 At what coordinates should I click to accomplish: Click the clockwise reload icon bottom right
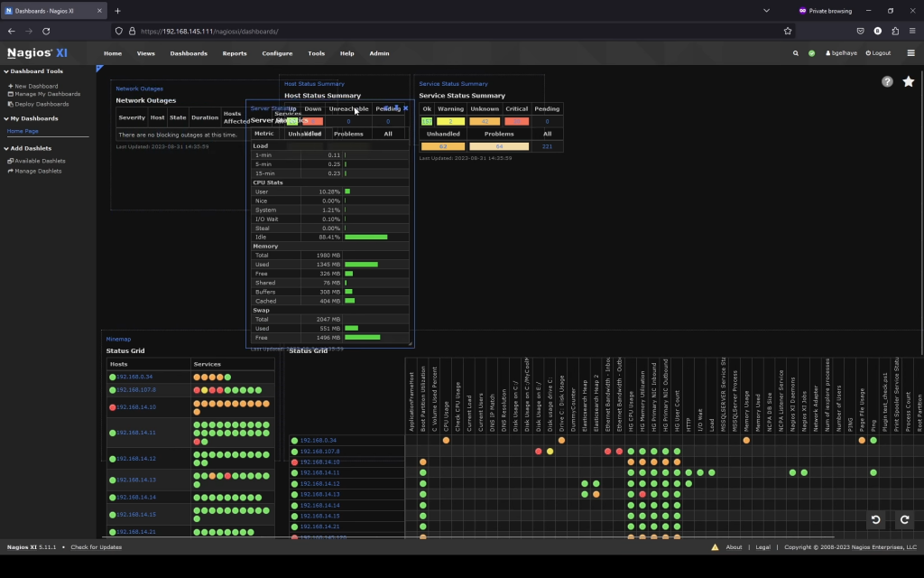(x=904, y=520)
